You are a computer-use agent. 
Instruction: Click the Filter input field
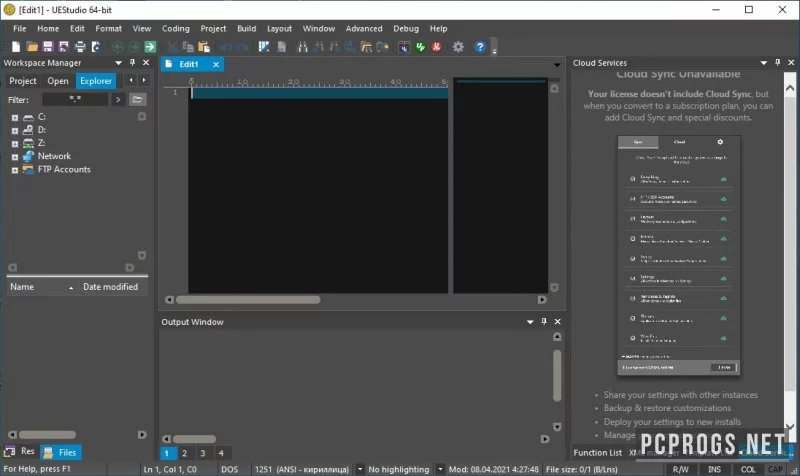[x=75, y=99]
